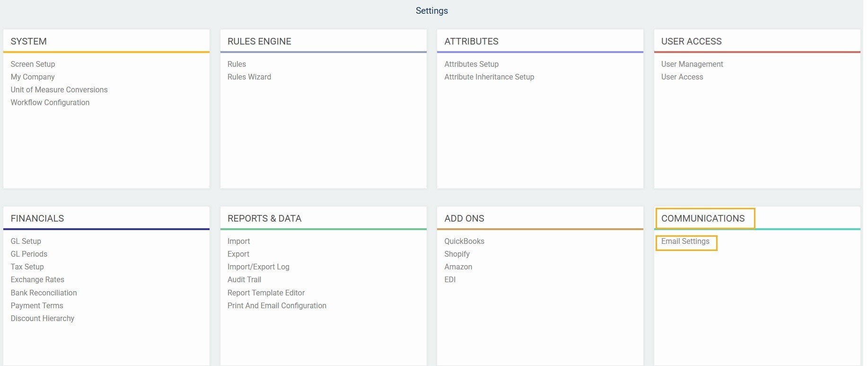Open Attributes Setup page
The height and width of the screenshot is (366, 868).
pos(471,64)
